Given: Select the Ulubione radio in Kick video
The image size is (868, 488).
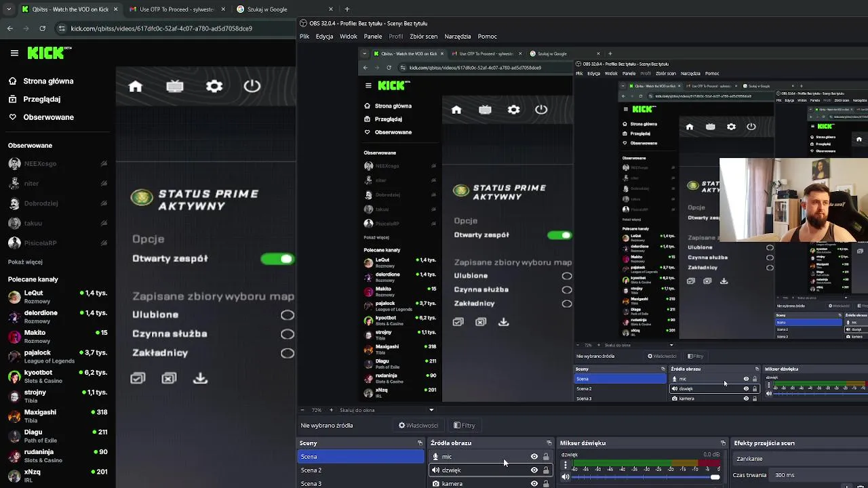Looking at the screenshot, I should pyautogui.click(x=288, y=315).
